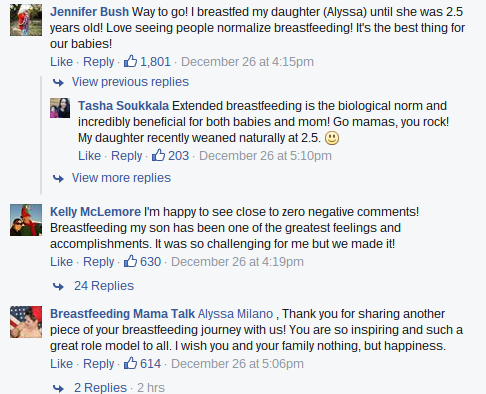This screenshot has height=394, width=486.
Task: Click reply arrow icon beside View previous replies
Action: pyautogui.click(x=58, y=82)
